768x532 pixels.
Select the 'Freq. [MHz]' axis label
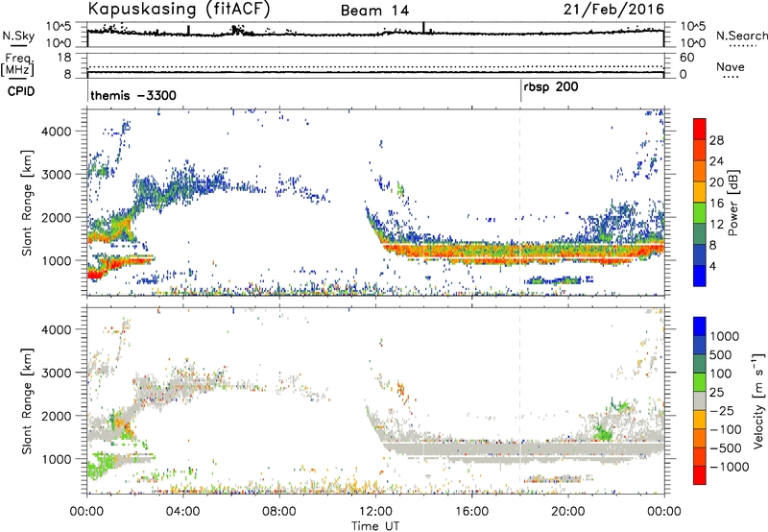click(17, 64)
